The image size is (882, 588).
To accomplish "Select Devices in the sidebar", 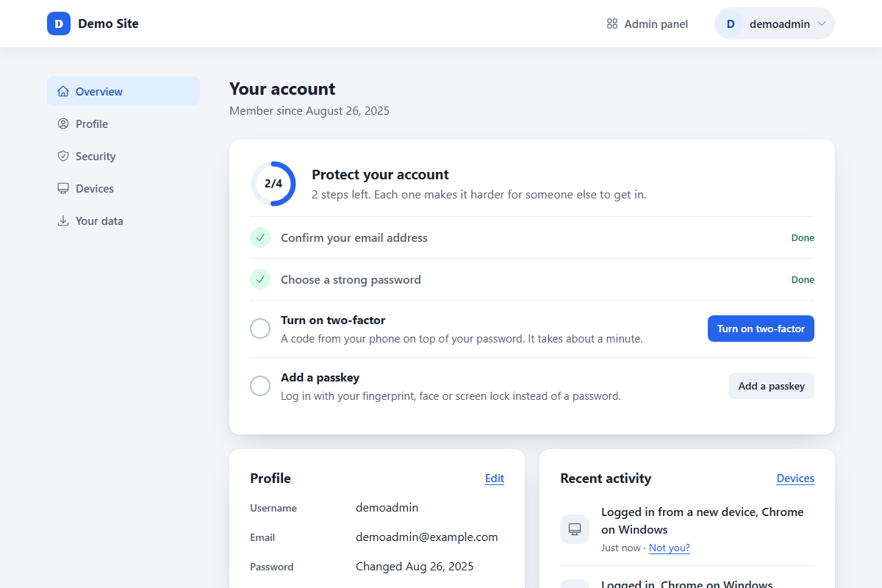I will 123,189.
